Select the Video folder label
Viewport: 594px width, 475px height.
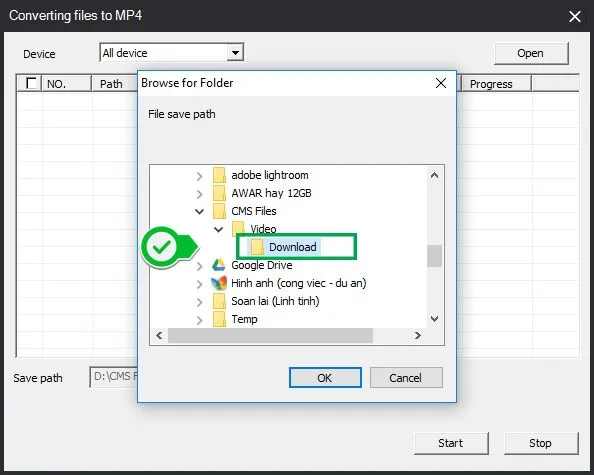click(263, 229)
